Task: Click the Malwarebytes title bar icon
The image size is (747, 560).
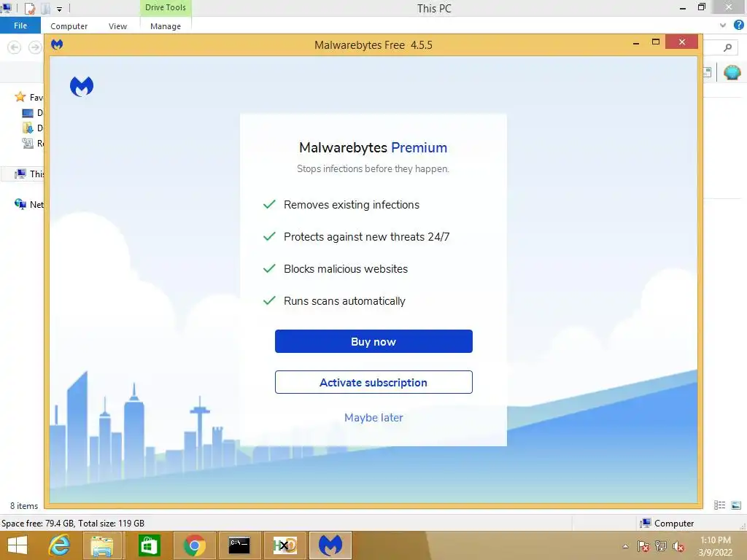Action: tap(57, 44)
